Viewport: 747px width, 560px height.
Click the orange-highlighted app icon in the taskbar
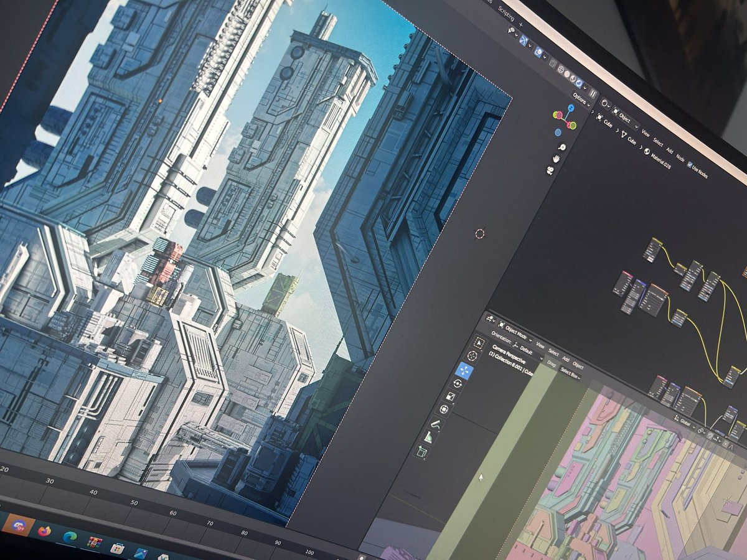[x=17, y=525]
